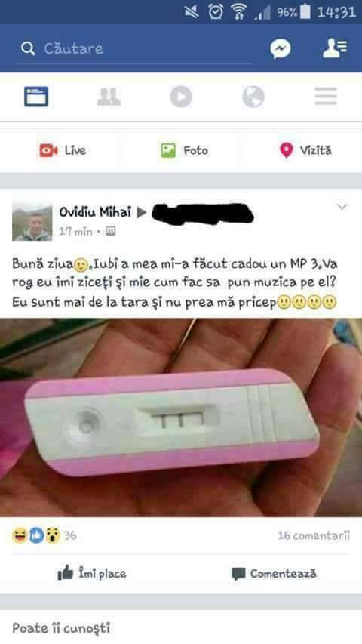Open the Ovidiu Mihai name link
Screen dimensions: 362x644
click(x=95, y=212)
